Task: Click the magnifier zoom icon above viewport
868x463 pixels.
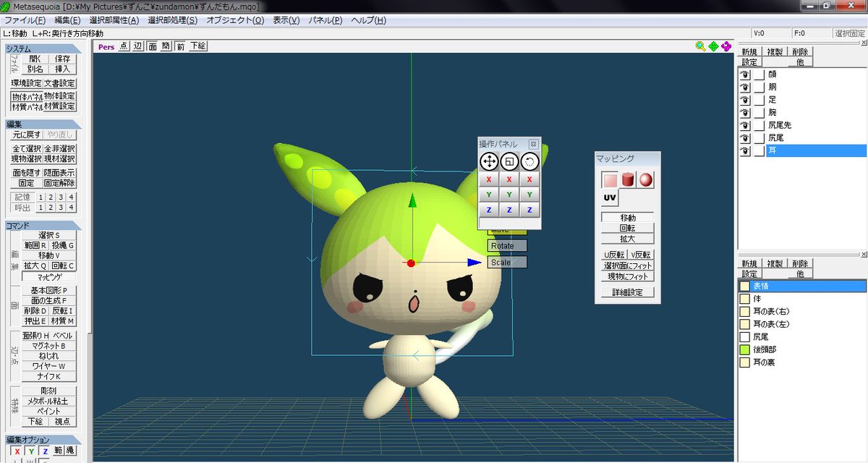Action: tap(700, 46)
